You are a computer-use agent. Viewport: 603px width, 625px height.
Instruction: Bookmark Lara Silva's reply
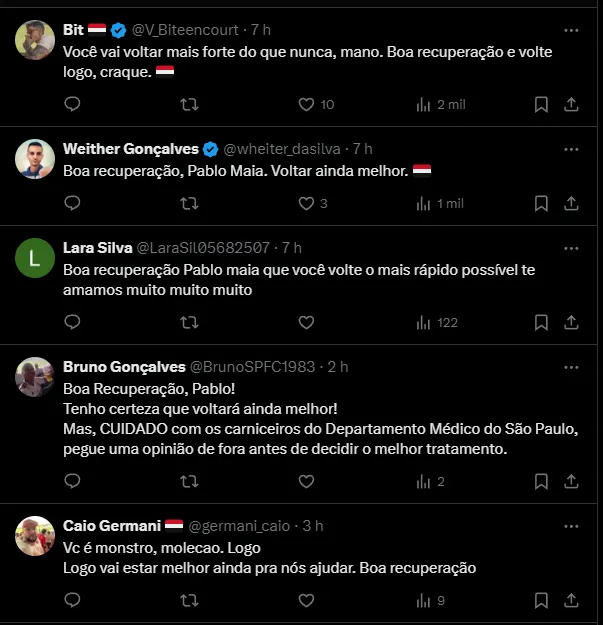point(541,322)
